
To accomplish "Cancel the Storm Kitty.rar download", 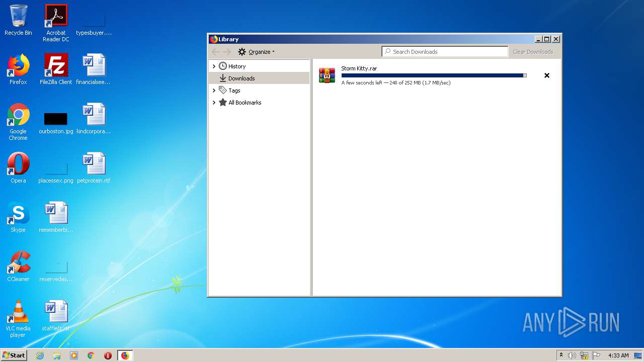I will [547, 75].
